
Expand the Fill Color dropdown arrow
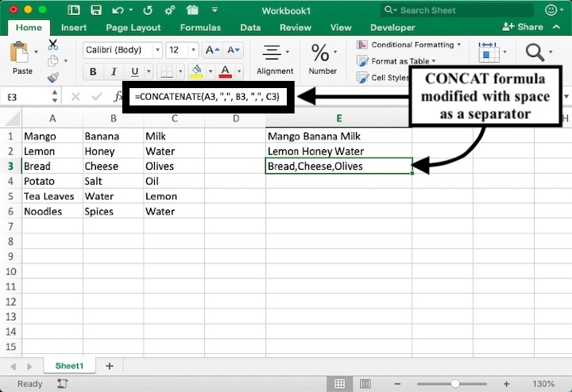point(210,71)
